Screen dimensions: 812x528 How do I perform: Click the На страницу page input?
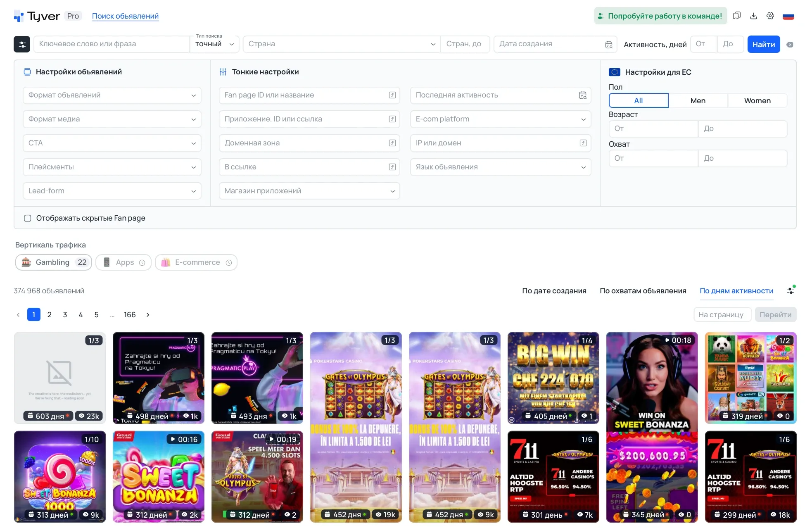tap(722, 315)
